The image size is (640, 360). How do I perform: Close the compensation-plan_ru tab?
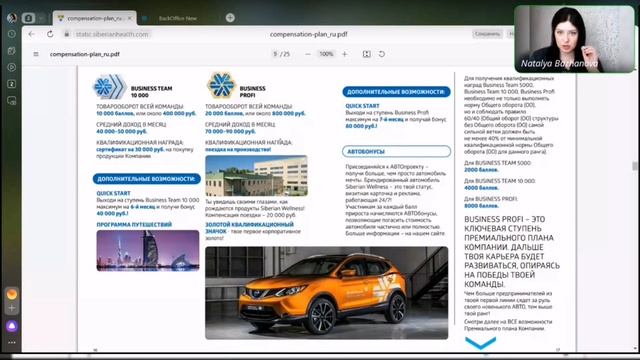point(130,18)
